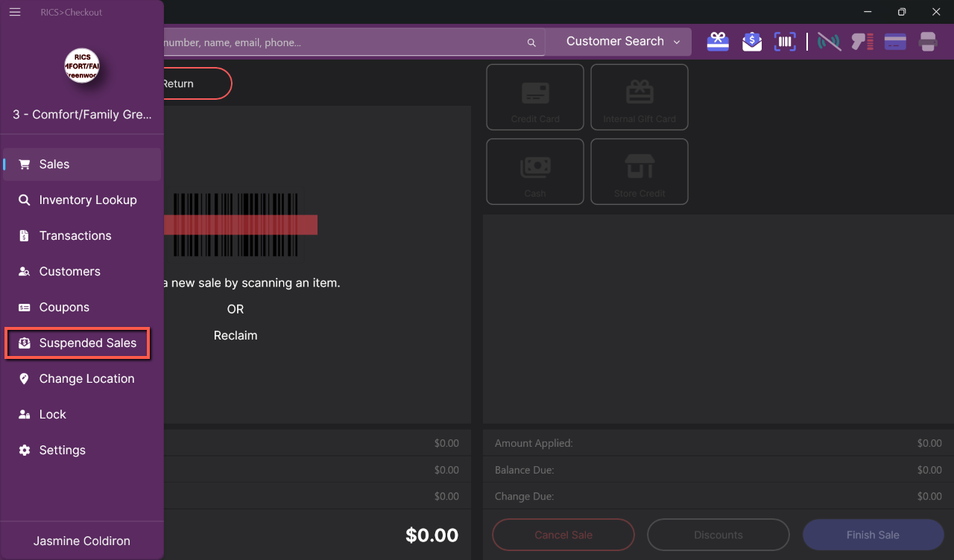Click the handheld scanner status icon
Screen dimensions: 954x560
click(862, 42)
